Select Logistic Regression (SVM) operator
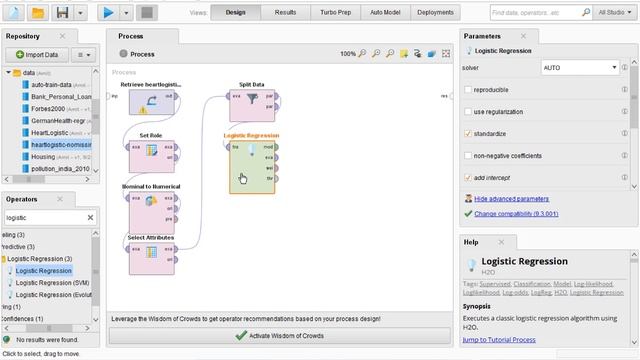Screen dimensions: 640x360 [x=52, y=282]
